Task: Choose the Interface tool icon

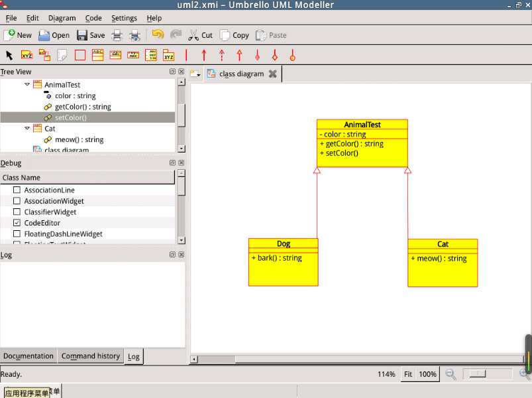Action: coord(115,55)
